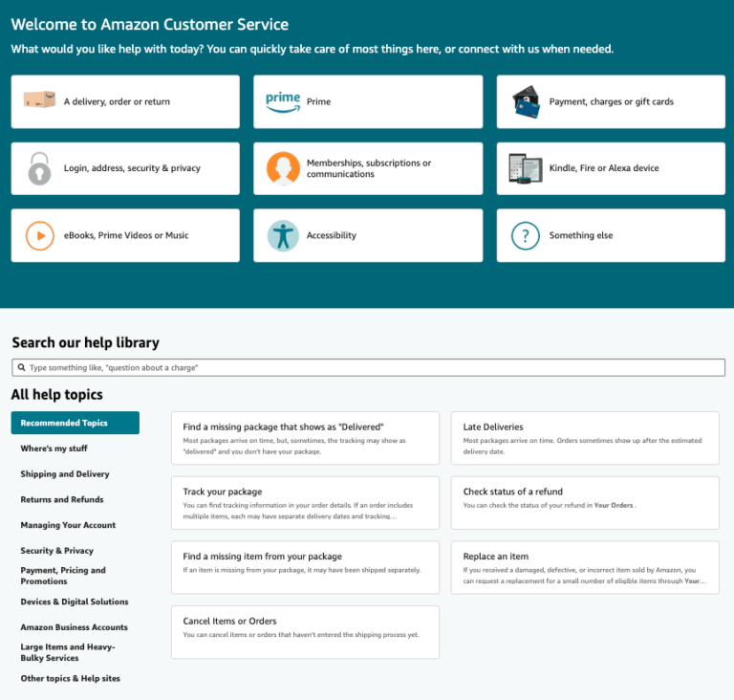
Task: Choose the 'Something else' label
Action: coord(581,235)
